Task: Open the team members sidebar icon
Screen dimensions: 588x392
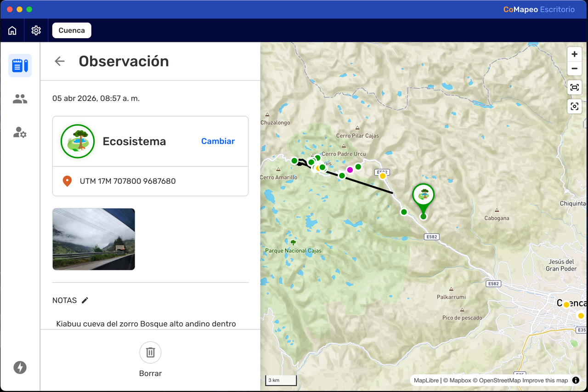Action: (20, 99)
